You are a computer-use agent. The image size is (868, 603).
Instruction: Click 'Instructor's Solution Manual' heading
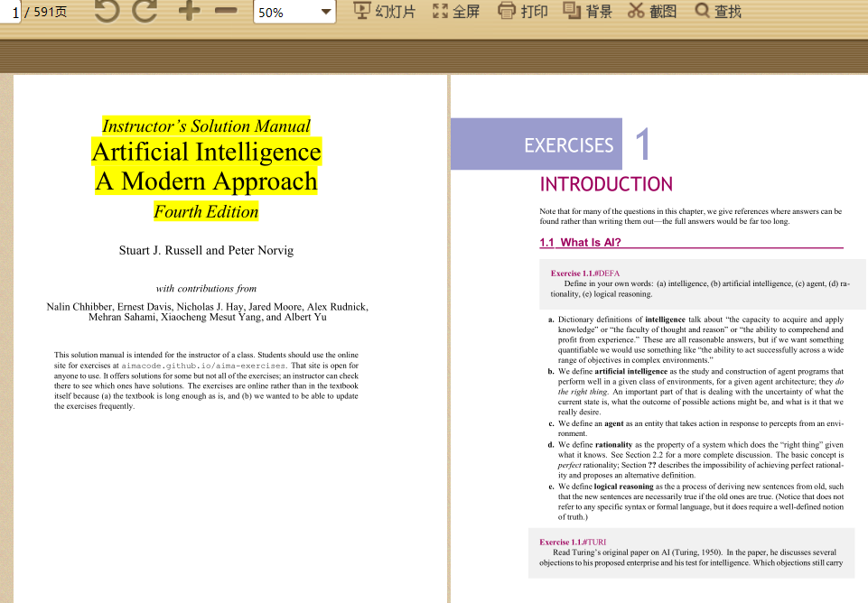click(x=206, y=126)
